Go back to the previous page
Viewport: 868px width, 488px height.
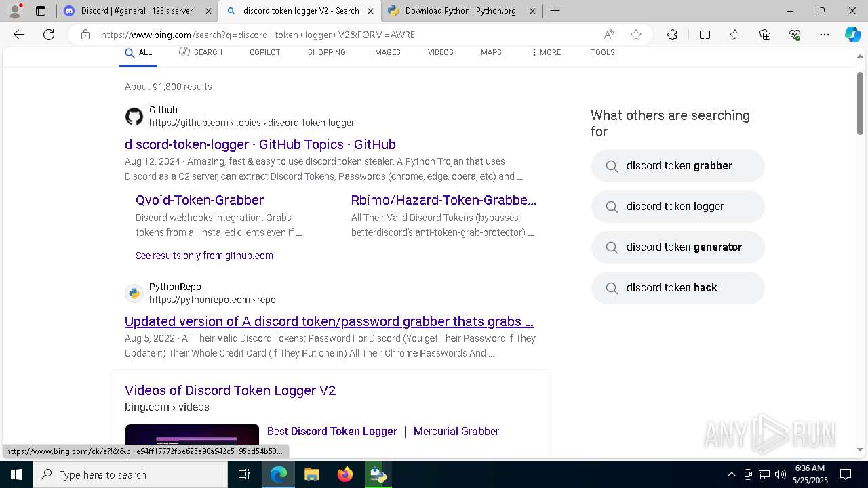pos(19,35)
